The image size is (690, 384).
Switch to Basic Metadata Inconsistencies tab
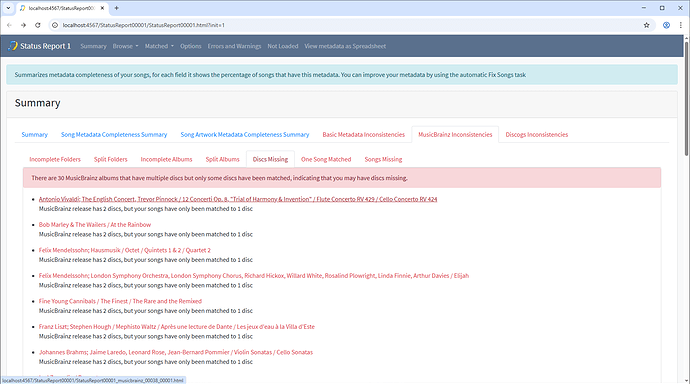[x=363, y=135]
